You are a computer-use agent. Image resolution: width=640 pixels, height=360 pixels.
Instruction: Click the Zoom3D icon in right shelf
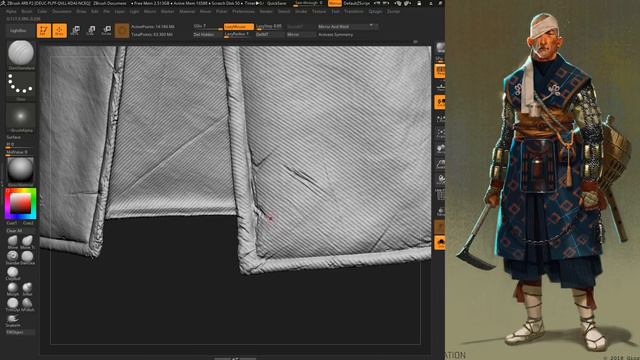tap(440, 164)
